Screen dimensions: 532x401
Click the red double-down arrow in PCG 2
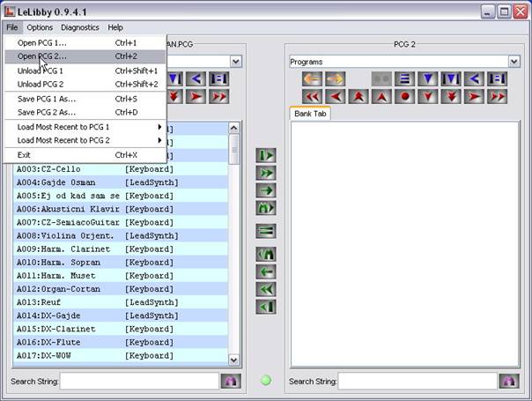point(451,97)
